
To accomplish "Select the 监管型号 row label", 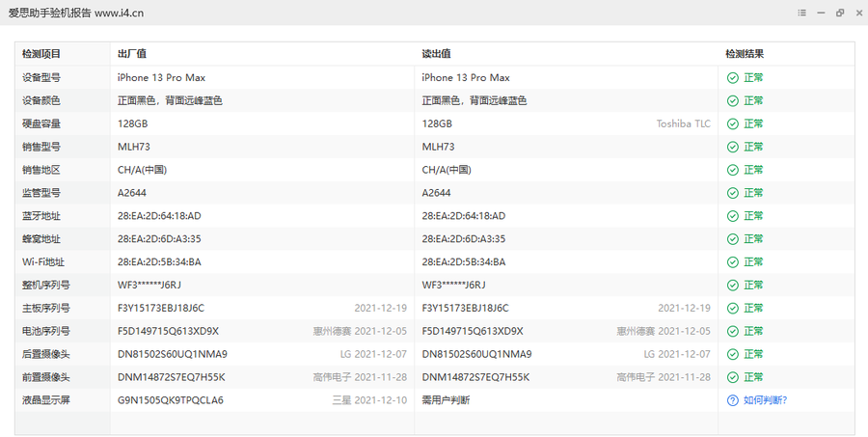I will point(41,193).
